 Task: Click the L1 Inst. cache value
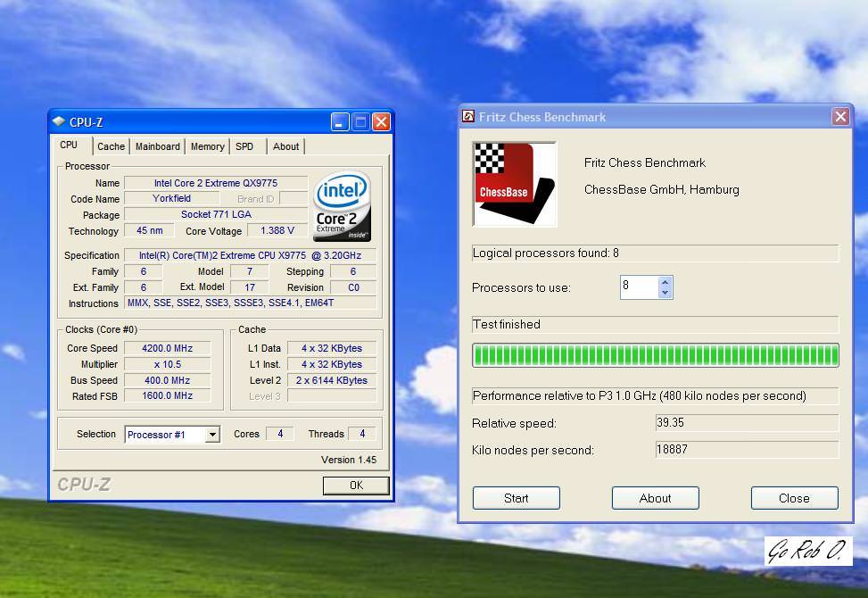(x=332, y=364)
